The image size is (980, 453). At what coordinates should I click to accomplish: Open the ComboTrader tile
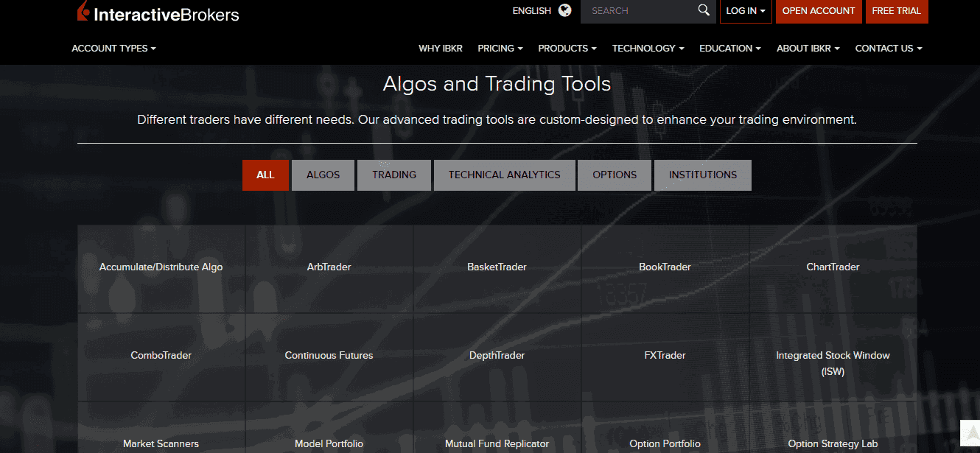[161, 356]
